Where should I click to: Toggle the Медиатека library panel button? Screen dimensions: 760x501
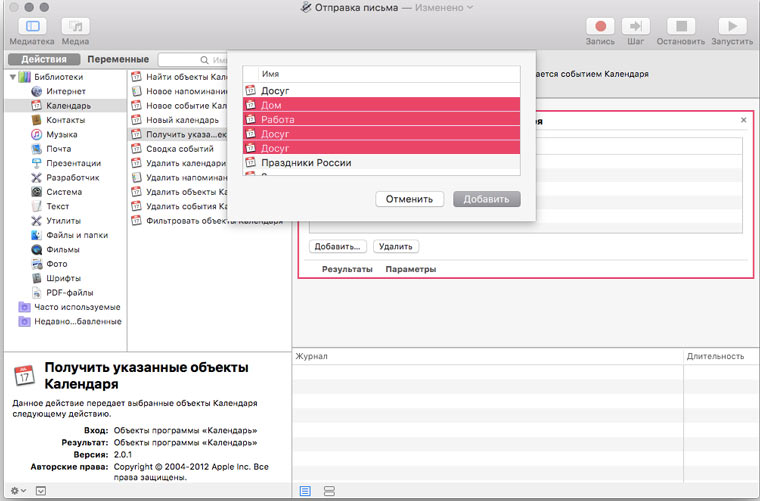click(32, 27)
